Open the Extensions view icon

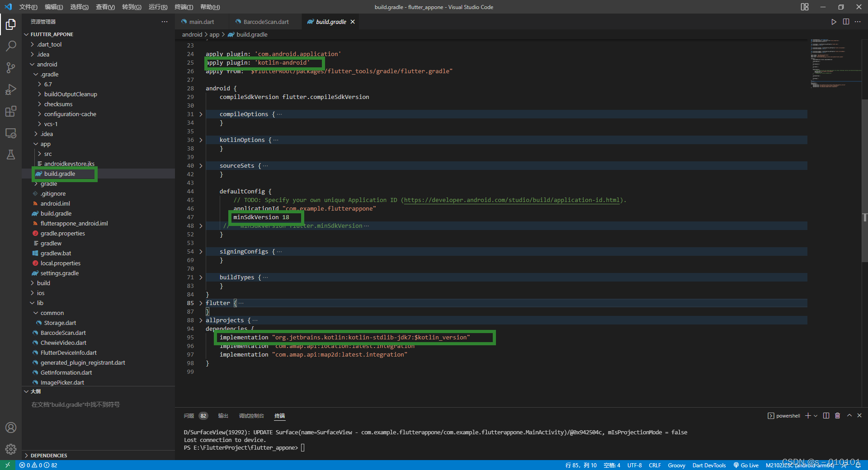(x=11, y=111)
